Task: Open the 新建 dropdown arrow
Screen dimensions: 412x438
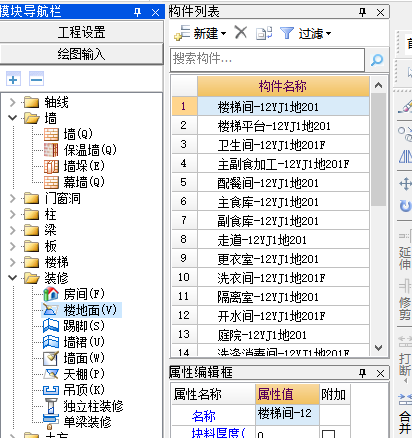Action: coord(223,33)
